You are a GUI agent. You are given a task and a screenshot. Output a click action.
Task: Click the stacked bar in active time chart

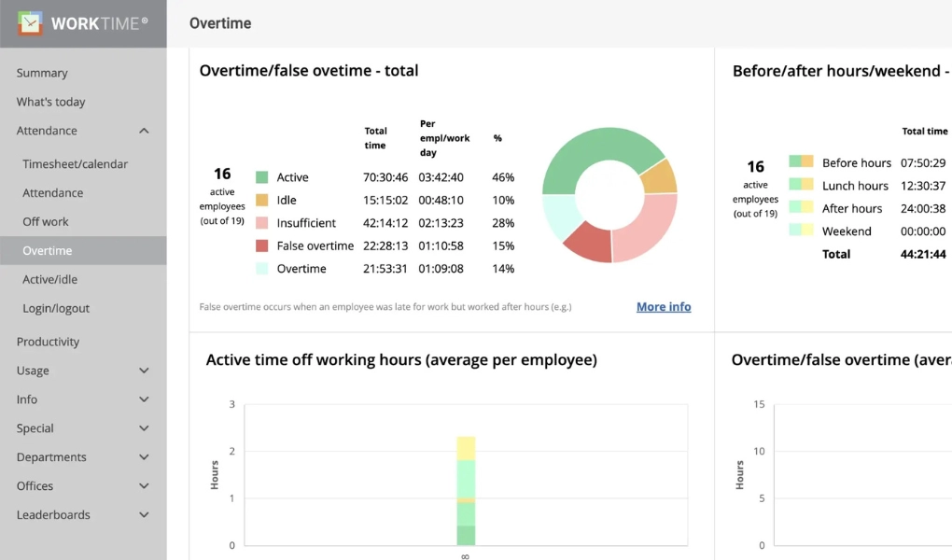[x=466, y=490]
